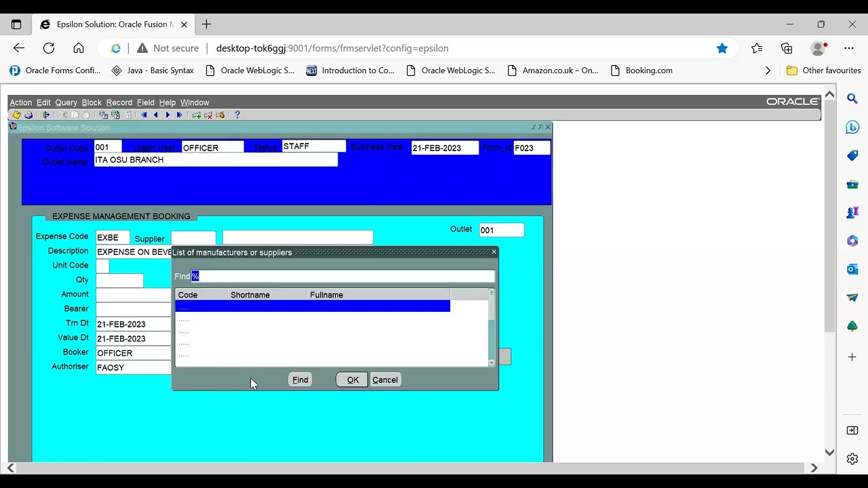868x488 pixels.
Task: Go to next record with right arrow
Action: click(167, 115)
